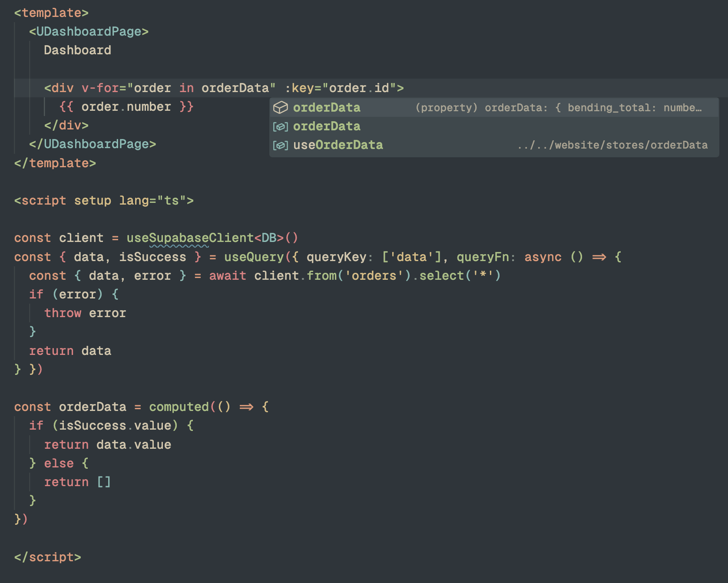
Task: Click the closing '</div>' tag
Action: pos(66,126)
